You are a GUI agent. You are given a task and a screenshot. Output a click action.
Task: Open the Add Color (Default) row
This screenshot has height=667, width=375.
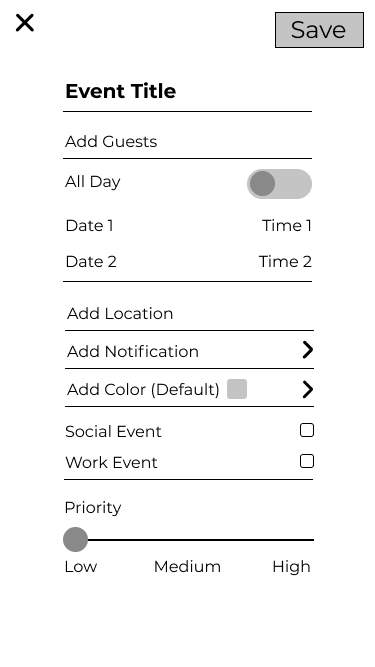point(189,389)
